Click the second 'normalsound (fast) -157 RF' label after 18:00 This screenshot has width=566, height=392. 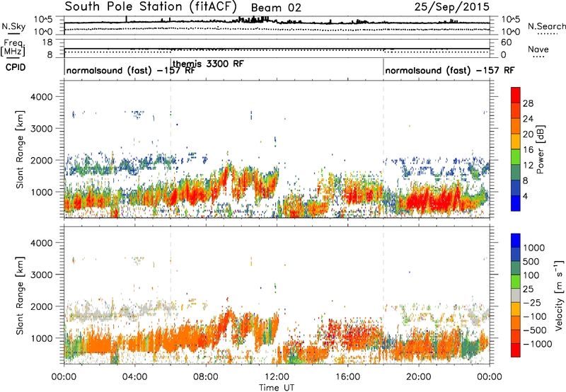[x=450, y=70]
